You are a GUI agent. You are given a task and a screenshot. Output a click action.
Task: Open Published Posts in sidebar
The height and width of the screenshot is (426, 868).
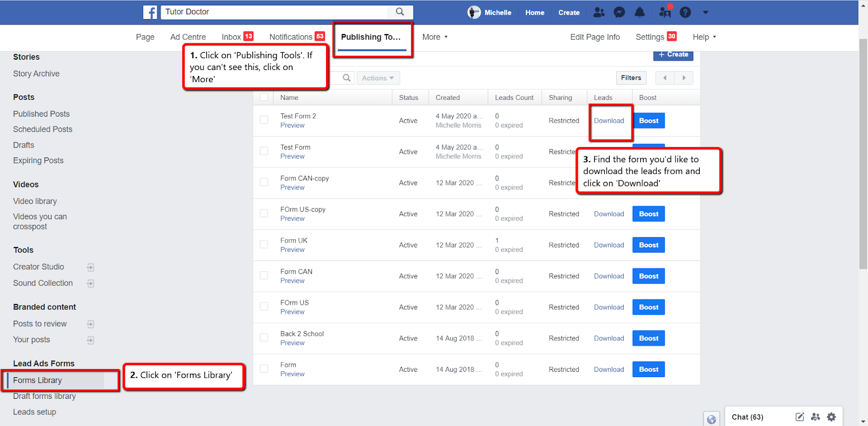(x=41, y=114)
